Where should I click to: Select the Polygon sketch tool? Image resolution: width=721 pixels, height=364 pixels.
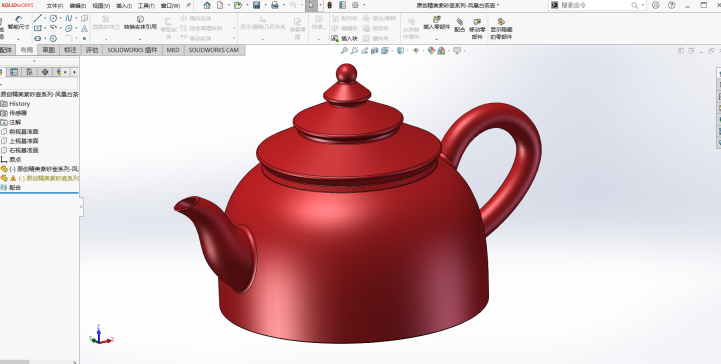[x=53, y=39]
